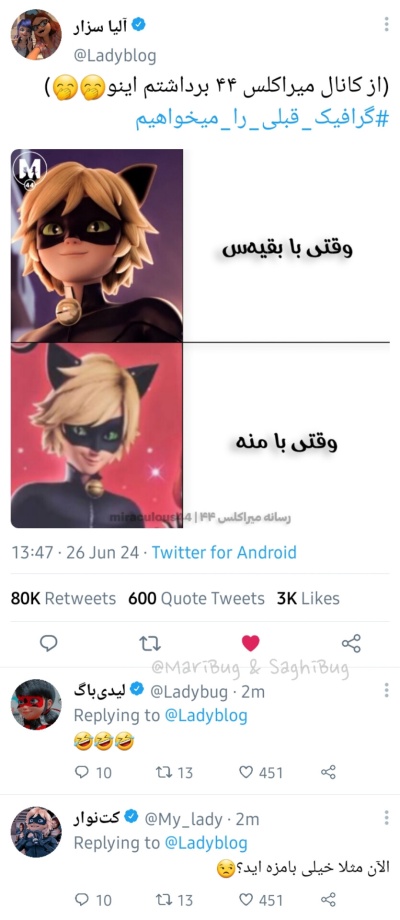Viewport: 400px width, 920px height.
Task: Like the @Ladybug reply with 451 likes
Action: click(x=262, y=773)
